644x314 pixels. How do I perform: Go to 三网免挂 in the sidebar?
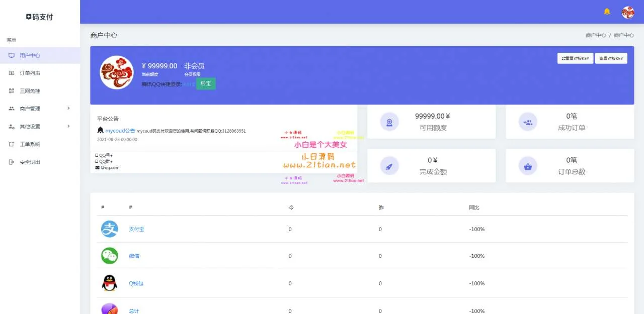point(30,91)
